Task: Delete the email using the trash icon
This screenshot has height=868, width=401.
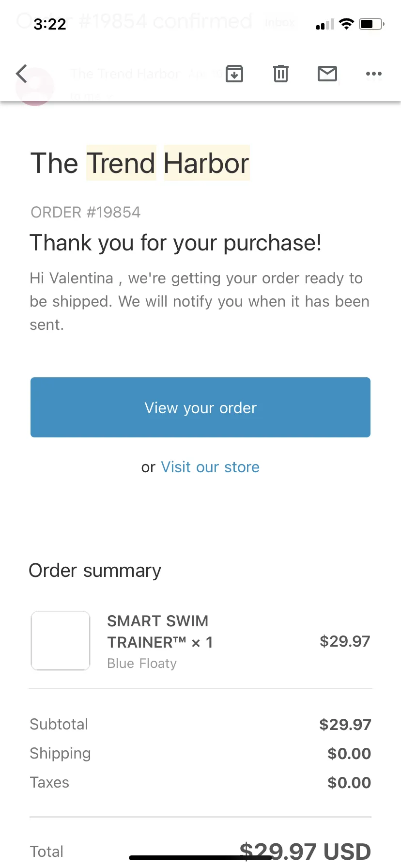Action: pyautogui.click(x=281, y=74)
